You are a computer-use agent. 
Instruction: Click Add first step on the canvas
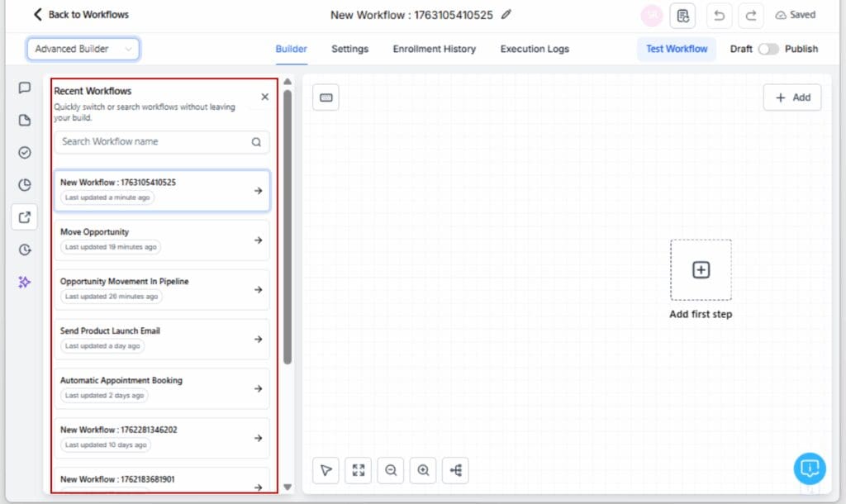click(x=701, y=270)
